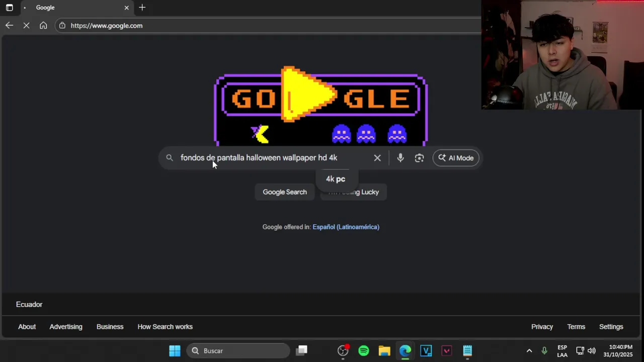The height and width of the screenshot is (362, 644).
Task: Open the Terms link
Action: 576,327
